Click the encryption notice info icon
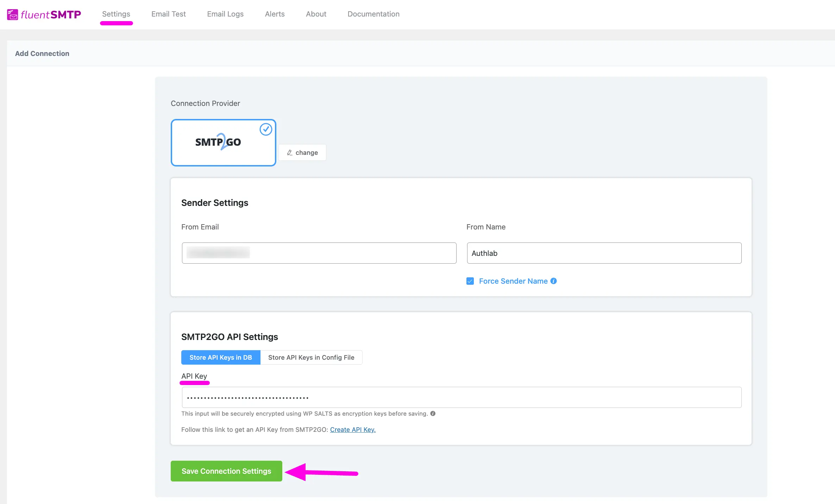This screenshot has height=504, width=835. coord(433,414)
